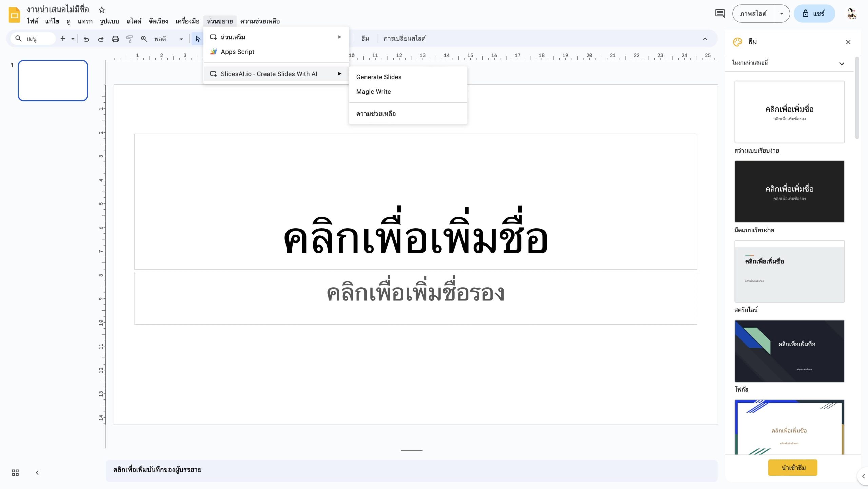
Task: Click the paint format roller icon
Action: click(x=129, y=39)
